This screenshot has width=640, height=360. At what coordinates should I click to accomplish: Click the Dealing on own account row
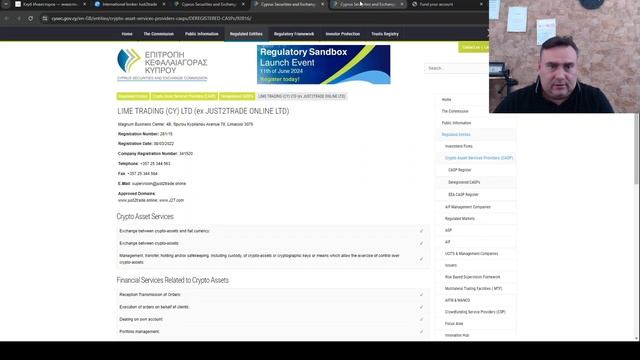(273, 319)
